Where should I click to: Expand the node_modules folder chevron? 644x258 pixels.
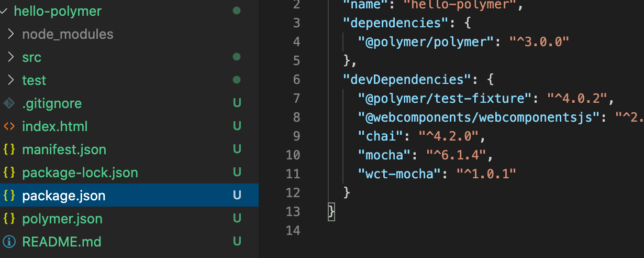[x=11, y=34]
